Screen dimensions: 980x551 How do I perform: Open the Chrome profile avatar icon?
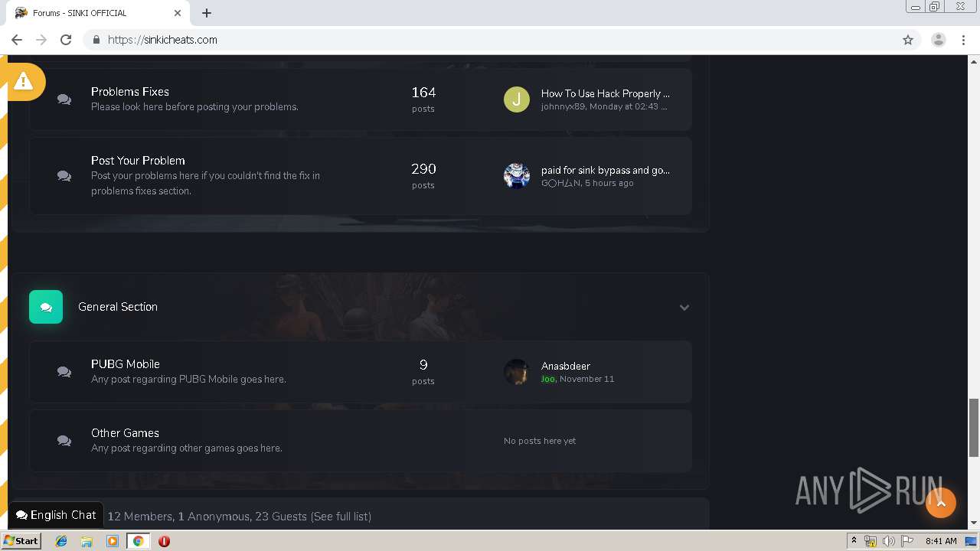point(938,40)
